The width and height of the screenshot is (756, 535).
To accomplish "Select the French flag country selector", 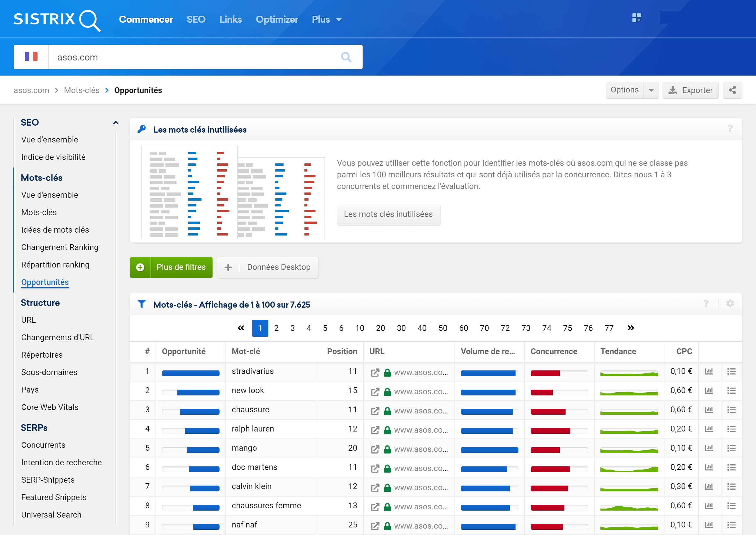I will [31, 57].
